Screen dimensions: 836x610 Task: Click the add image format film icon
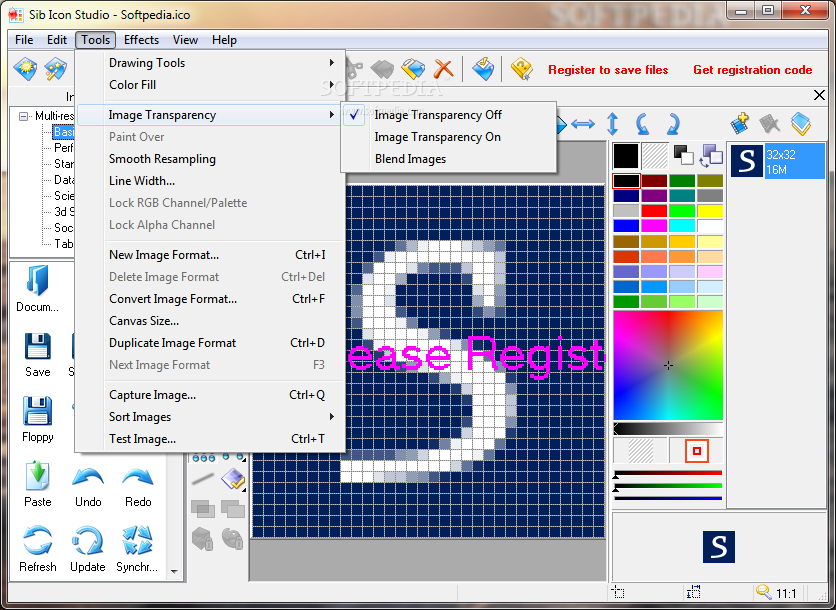pos(740,124)
